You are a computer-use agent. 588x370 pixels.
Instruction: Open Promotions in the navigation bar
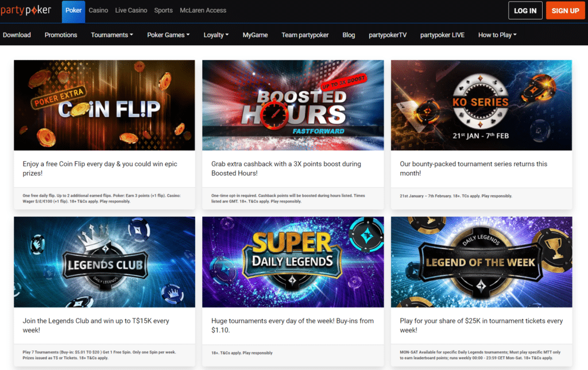[61, 35]
